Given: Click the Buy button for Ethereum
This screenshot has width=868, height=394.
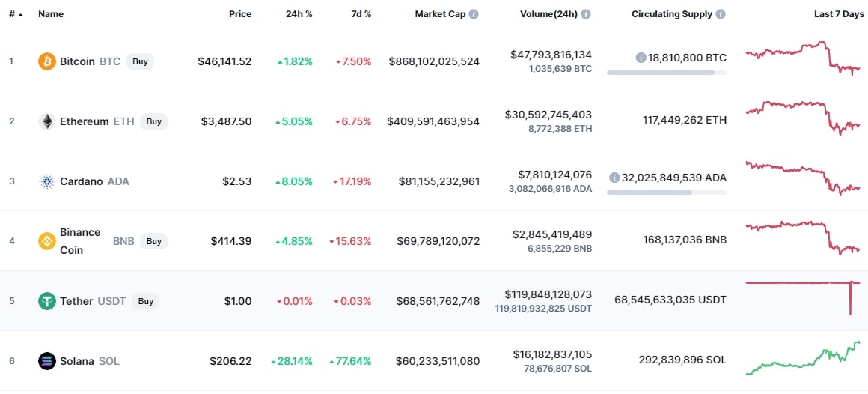Looking at the screenshot, I should click(x=154, y=121).
